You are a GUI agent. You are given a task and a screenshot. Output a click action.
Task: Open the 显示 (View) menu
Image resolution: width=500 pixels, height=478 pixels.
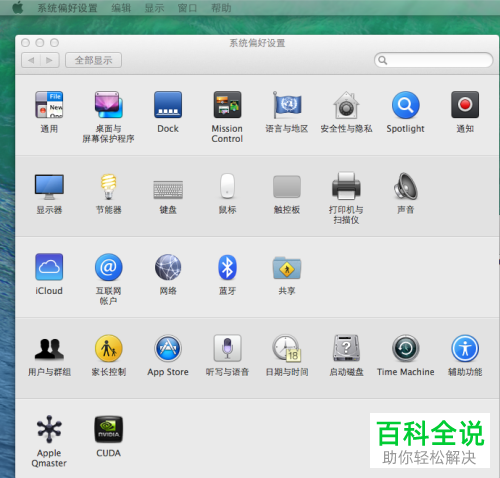tap(154, 8)
